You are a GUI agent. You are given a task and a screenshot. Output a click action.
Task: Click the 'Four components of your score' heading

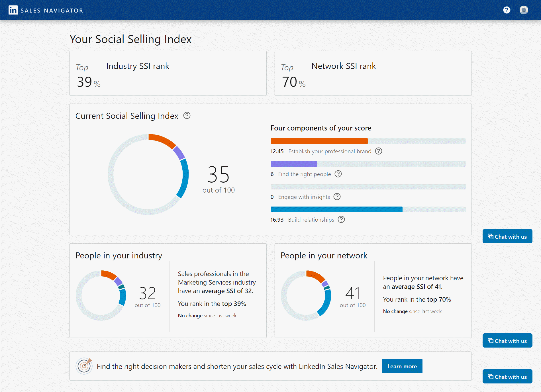pyautogui.click(x=321, y=128)
